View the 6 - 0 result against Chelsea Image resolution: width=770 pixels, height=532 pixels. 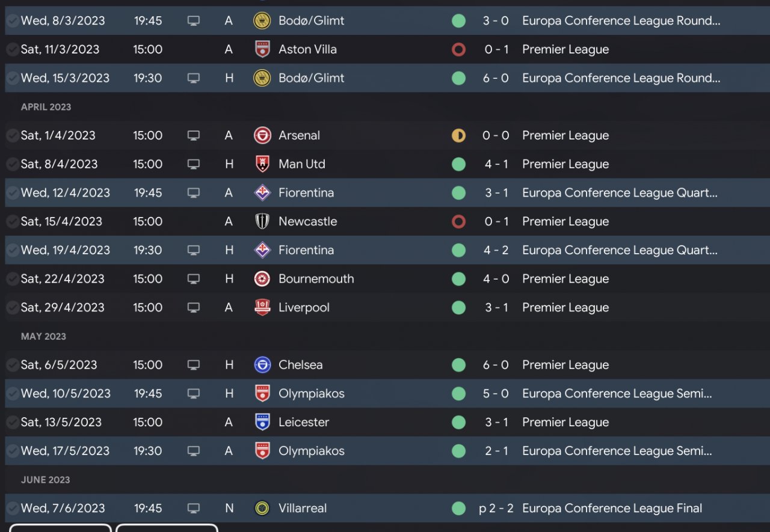(496, 365)
